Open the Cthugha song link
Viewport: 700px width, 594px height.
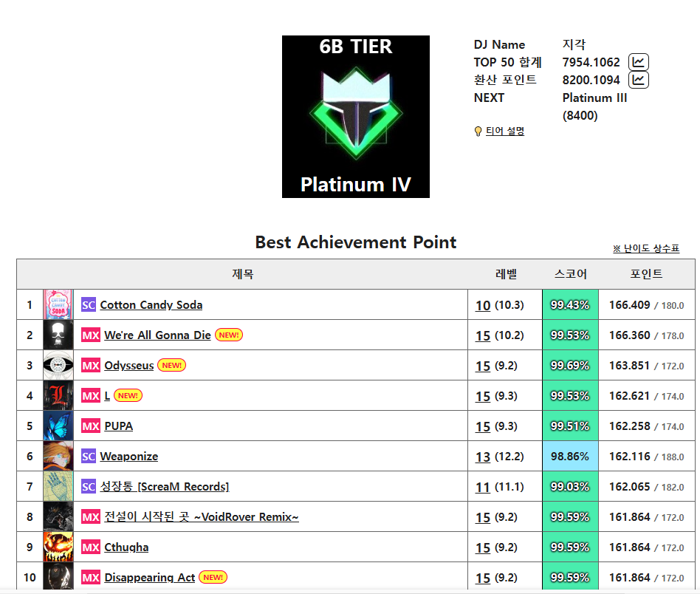[x=126, y=547]
